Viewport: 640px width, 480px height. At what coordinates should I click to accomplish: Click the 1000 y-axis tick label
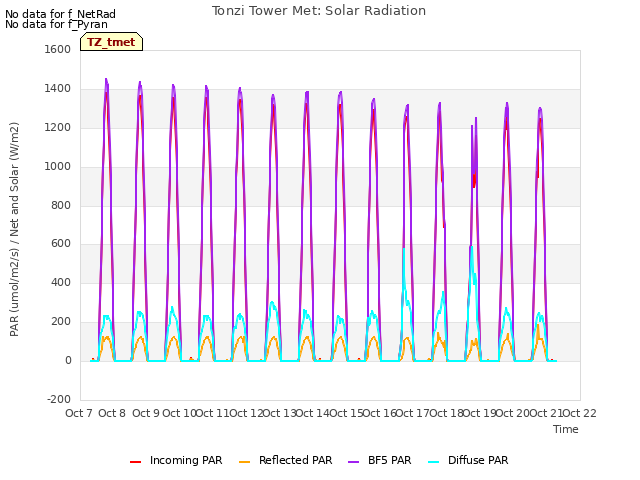pos(58,167)
